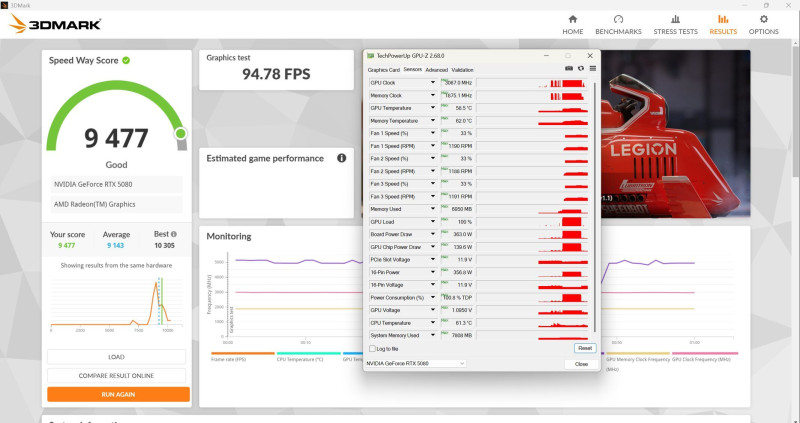Open the GPU-Z hamburger menu
The image size is (800, 423).
592,69
